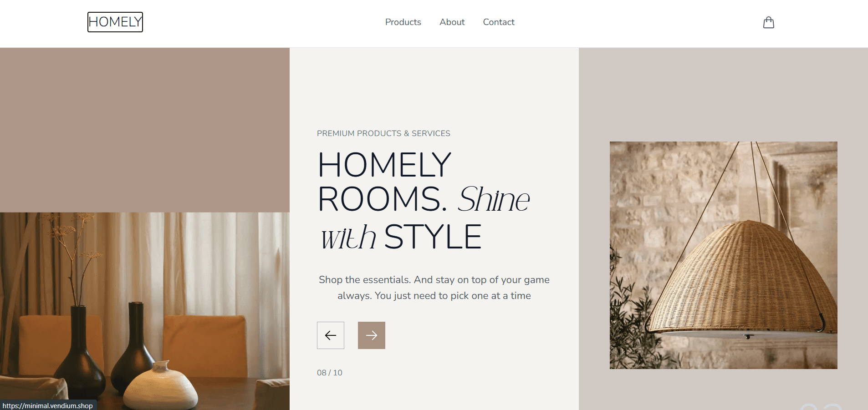Click the italic word 'with' in headline
This screenshot has height=410, width=868.
pos(349,237)
